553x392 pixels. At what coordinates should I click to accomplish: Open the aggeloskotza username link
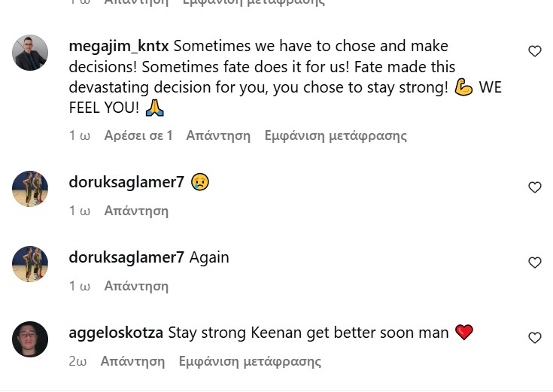point(116,333)
